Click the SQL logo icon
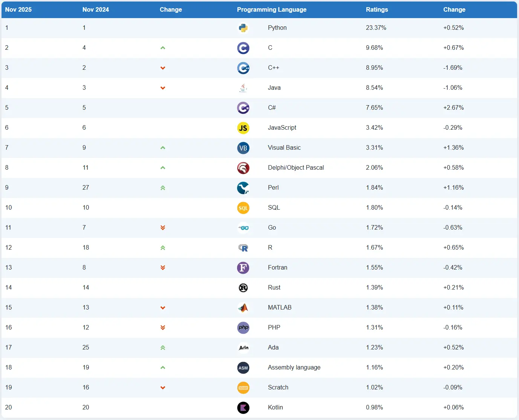The image size is (519, 420). tap(243, 208)
